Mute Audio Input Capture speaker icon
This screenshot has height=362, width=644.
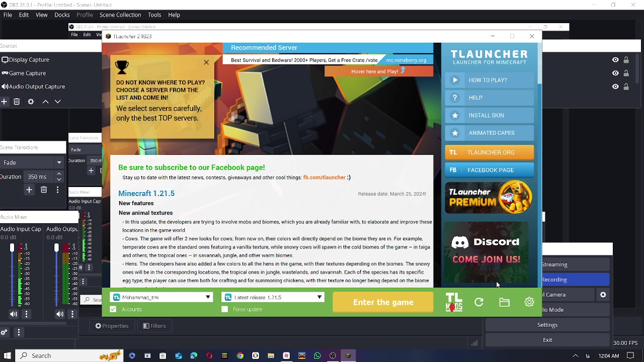coord(14,314)
